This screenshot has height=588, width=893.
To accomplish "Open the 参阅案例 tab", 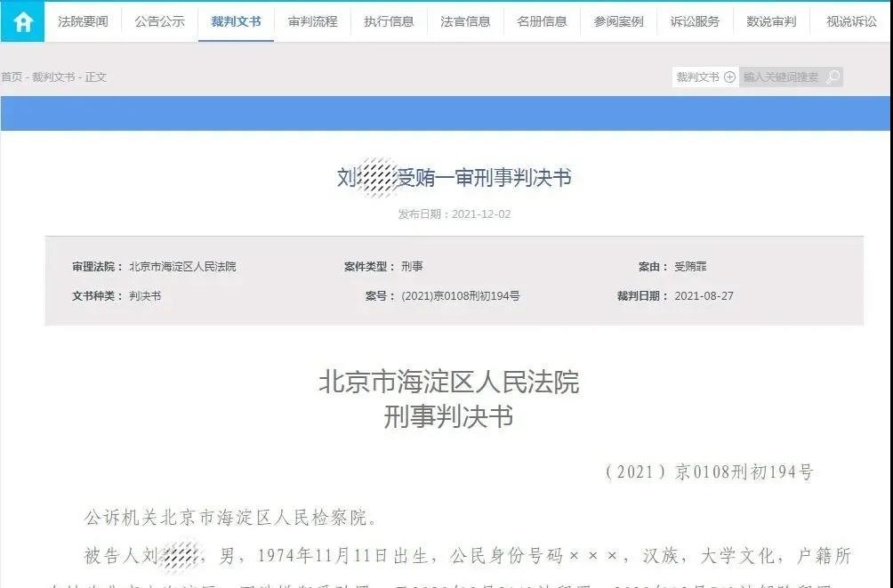I will [619, 21].
